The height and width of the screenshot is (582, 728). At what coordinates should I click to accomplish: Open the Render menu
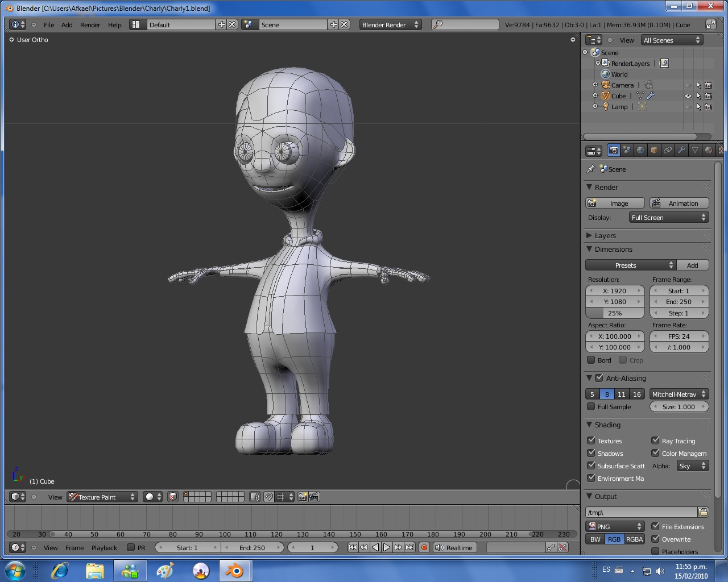(90, 25)
